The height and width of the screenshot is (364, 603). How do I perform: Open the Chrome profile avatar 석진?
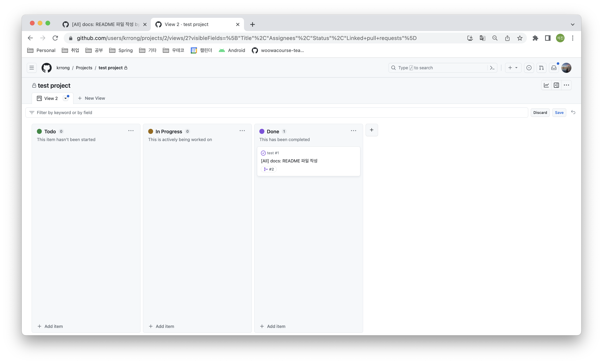(560, 38)
